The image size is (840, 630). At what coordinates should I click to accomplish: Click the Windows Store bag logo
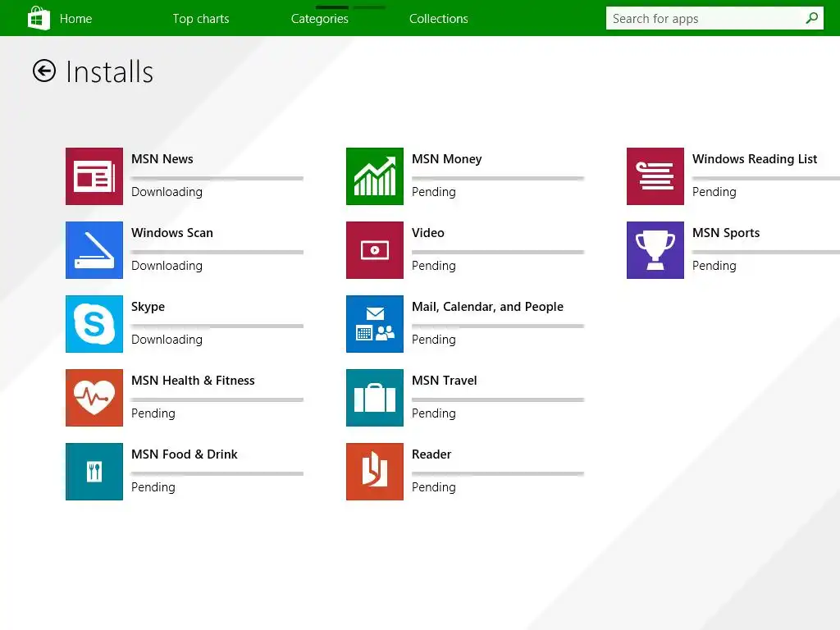(x=39, y=18)
